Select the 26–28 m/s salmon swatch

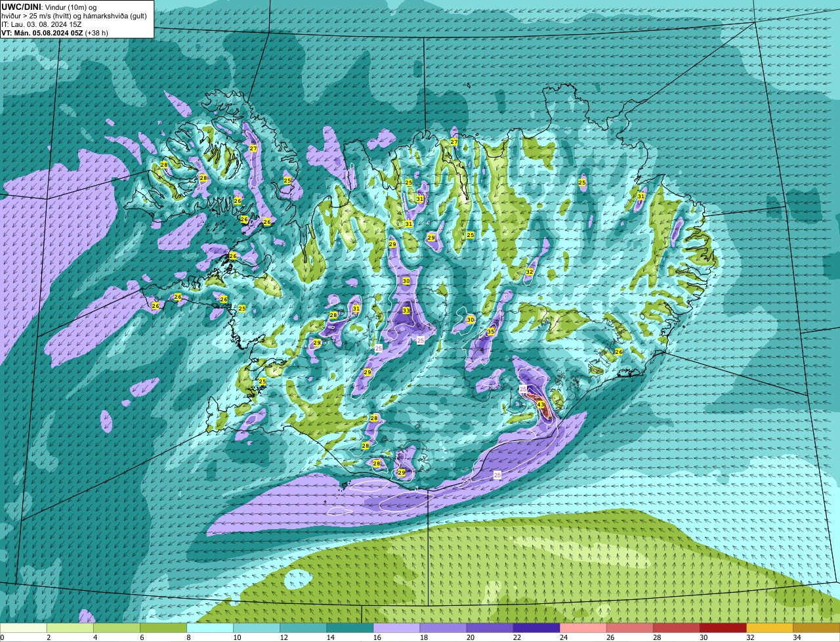[x=629, y=628]
